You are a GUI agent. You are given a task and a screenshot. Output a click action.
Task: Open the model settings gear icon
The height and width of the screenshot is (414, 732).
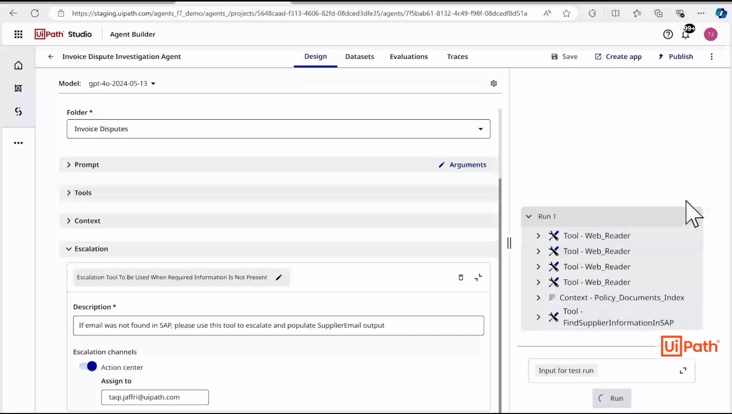point(493,84)
